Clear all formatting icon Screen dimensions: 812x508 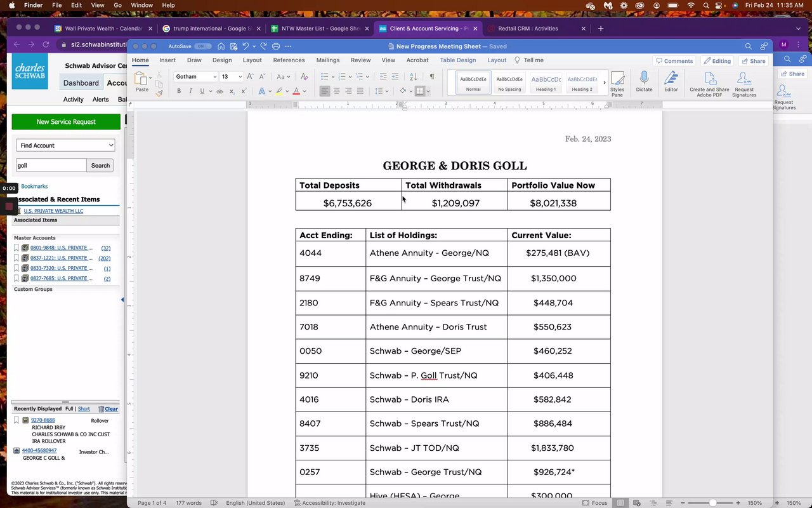click(x=304, y=77)
